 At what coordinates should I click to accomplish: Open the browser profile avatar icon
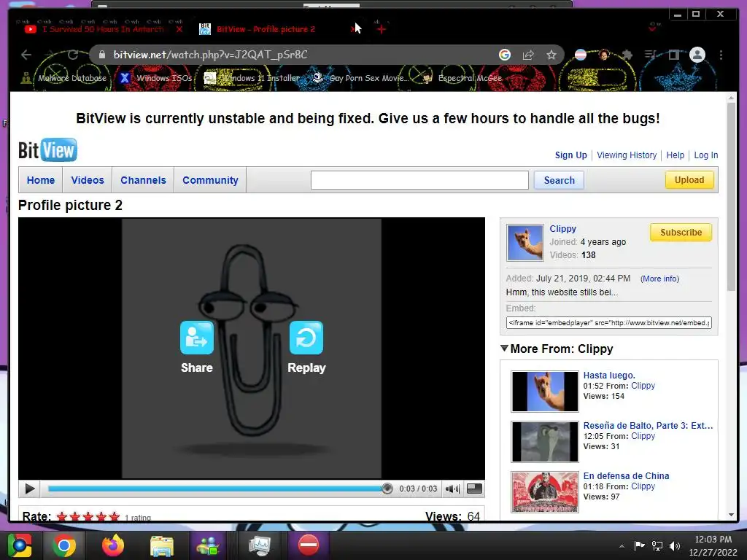697,55
